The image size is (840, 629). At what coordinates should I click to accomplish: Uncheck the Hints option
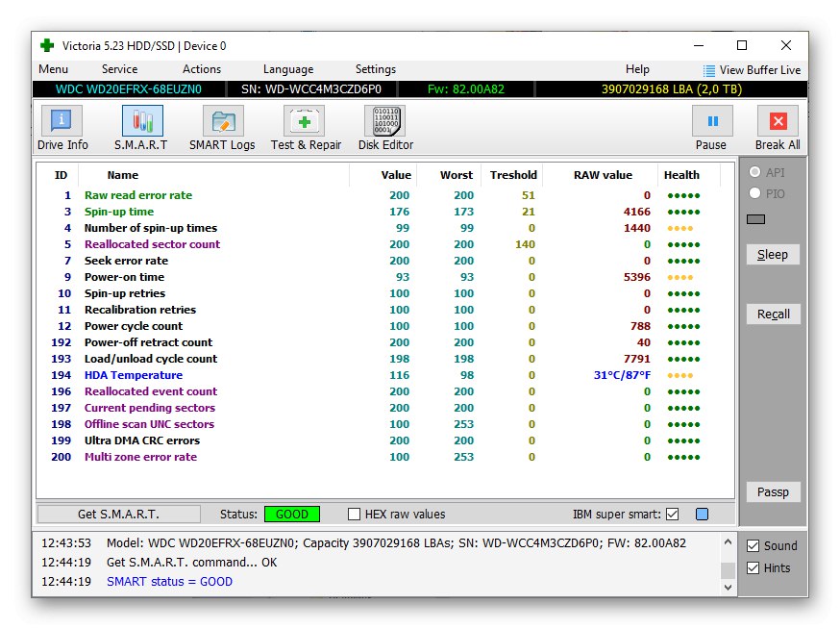tap(754, 567)
